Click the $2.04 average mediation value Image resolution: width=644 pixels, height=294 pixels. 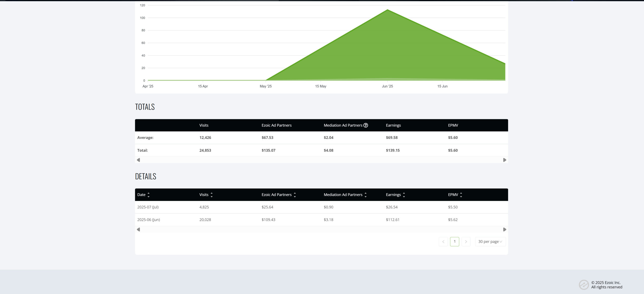[329, 138]
